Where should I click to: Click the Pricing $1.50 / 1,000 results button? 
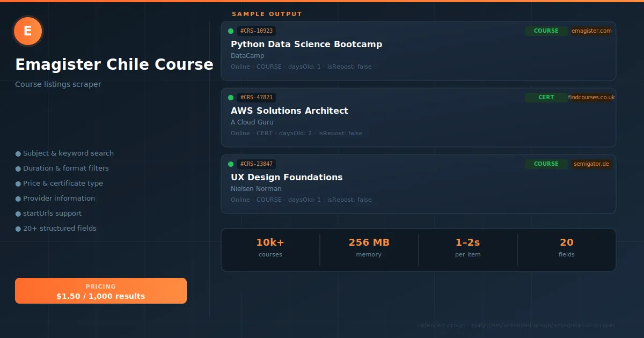point(101,291)
